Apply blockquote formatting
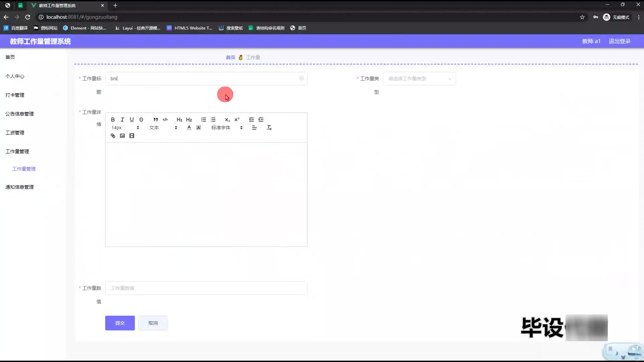The width and height of the screenshot is (644, 362). click(156, 120)
